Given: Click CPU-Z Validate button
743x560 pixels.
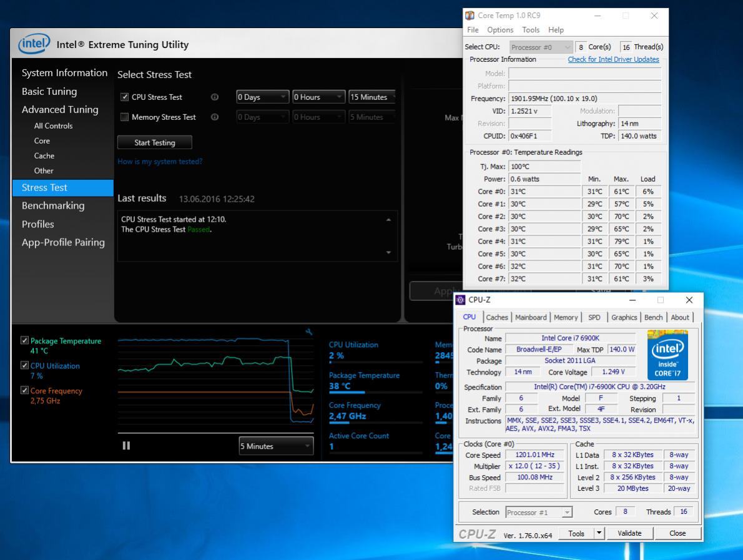Looking at the screenshot, I should (629, 534).
